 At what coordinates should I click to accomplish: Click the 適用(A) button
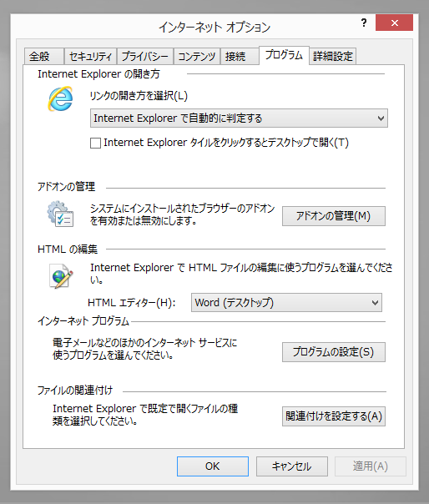coord(371,466)
